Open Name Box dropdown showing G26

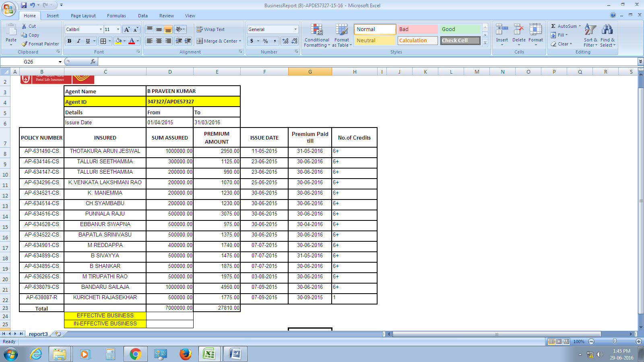tap(60, 62)
